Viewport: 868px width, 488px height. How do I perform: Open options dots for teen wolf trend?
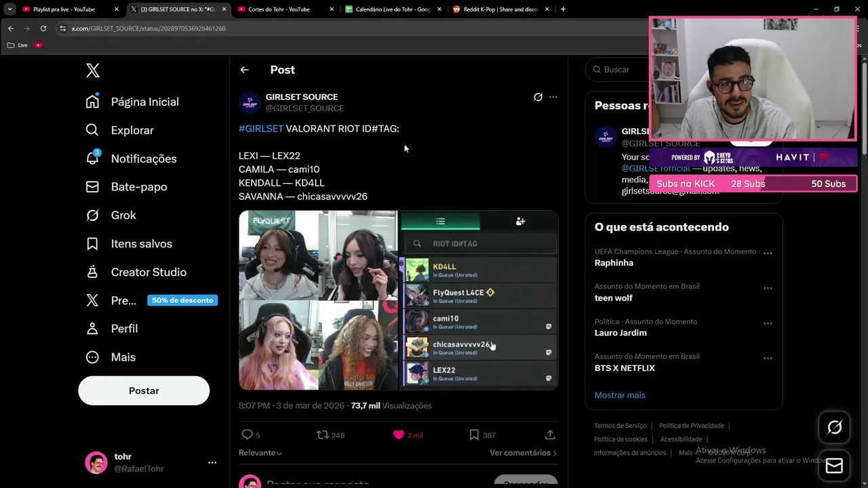[768, 288]
